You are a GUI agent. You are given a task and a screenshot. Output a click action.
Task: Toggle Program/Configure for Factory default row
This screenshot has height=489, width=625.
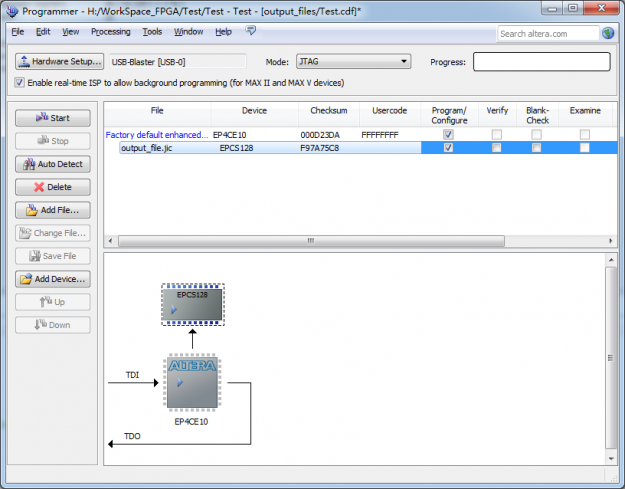[448, 135]
